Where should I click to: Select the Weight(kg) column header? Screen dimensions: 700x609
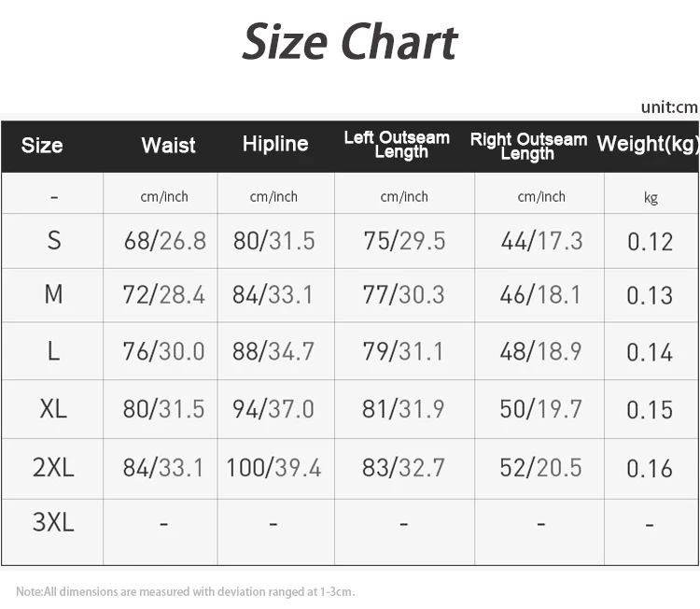648,144
